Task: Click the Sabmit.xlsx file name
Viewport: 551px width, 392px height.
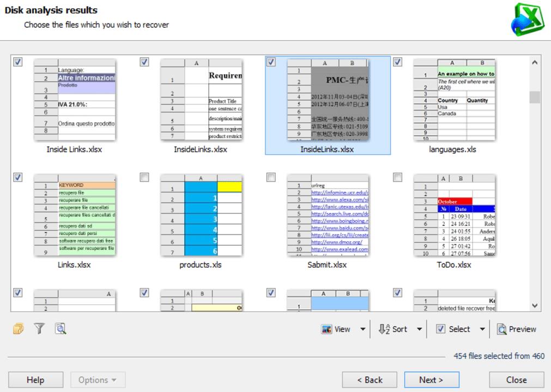Action: (327, 265)
